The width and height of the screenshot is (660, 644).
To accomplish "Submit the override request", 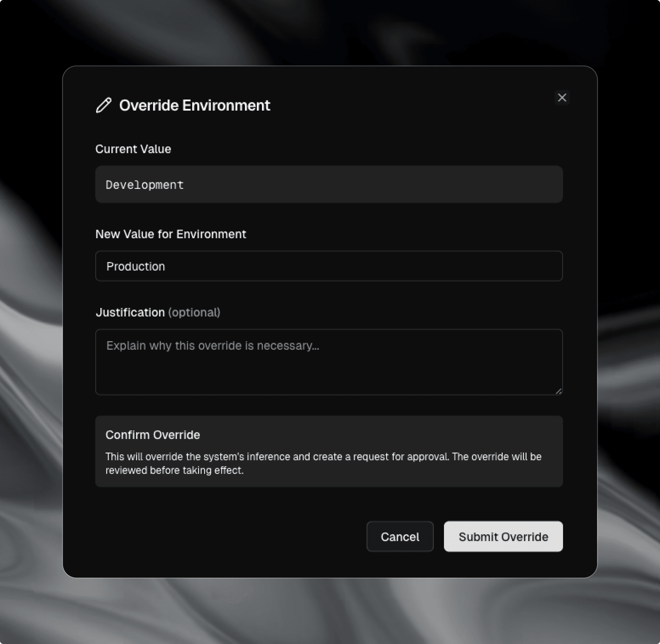I will 503,537.
